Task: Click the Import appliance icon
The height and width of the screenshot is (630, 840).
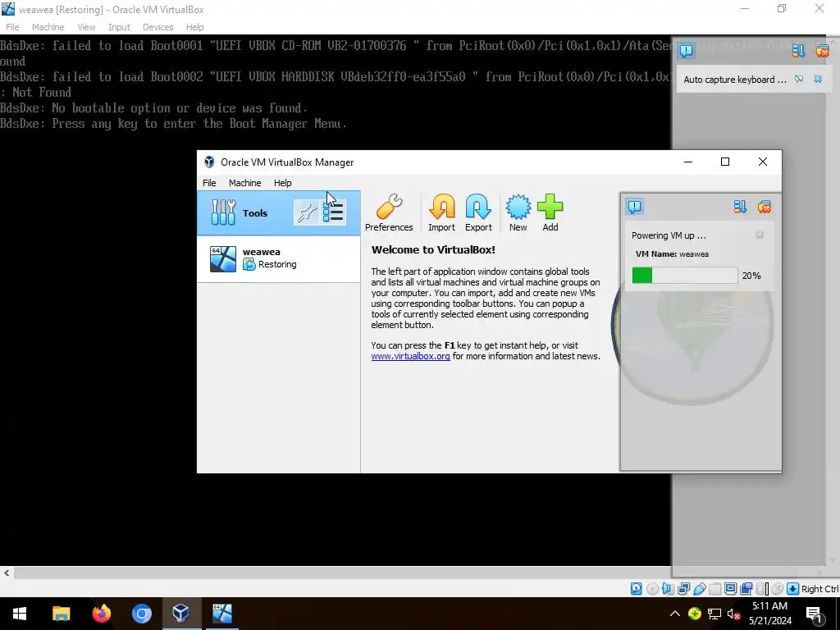Action: pos(441,212)
